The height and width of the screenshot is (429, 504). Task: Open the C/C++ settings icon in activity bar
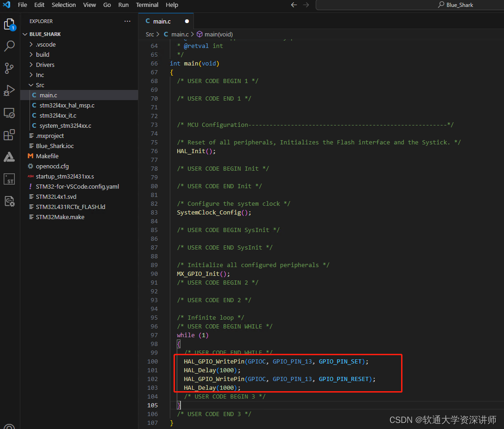point(9,202)
